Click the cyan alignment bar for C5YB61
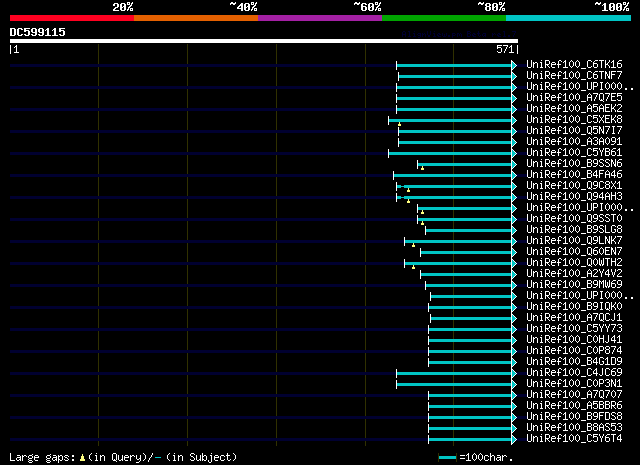 click(450, 154)
